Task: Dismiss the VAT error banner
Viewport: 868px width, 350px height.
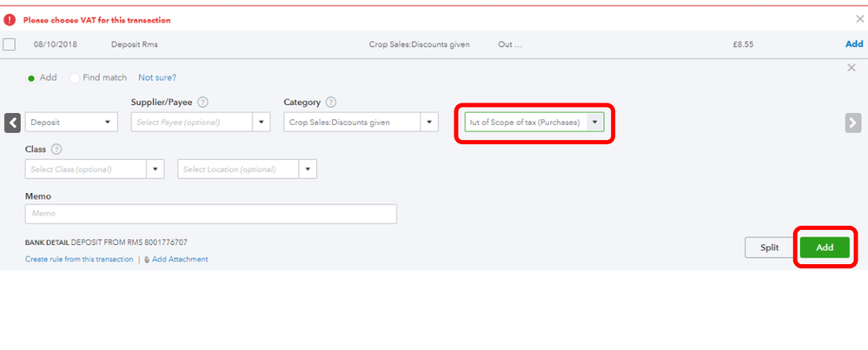Action: pos(859,18)
